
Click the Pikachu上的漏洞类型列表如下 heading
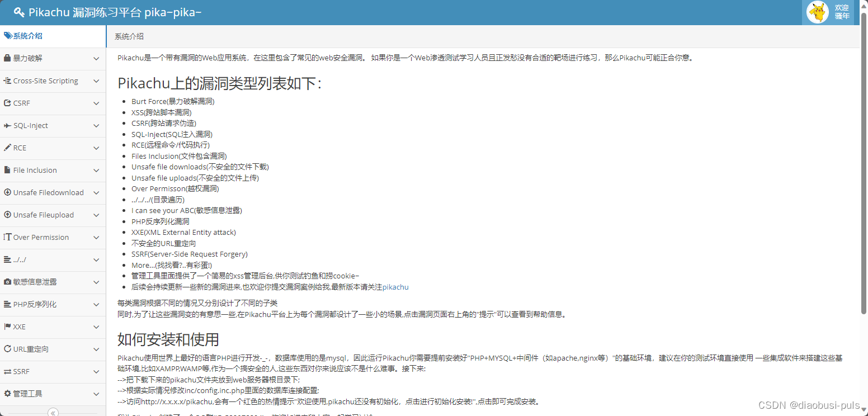coord(220,83)
